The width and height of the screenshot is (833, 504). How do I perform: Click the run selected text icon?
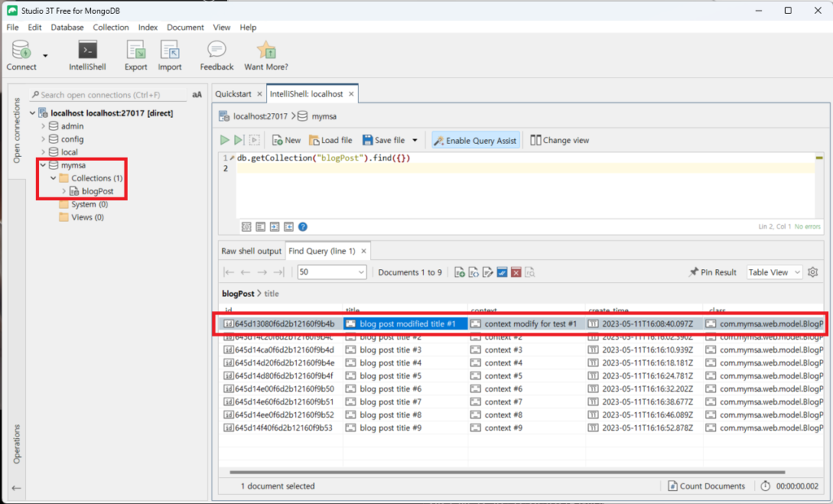[x=254, y=140]
